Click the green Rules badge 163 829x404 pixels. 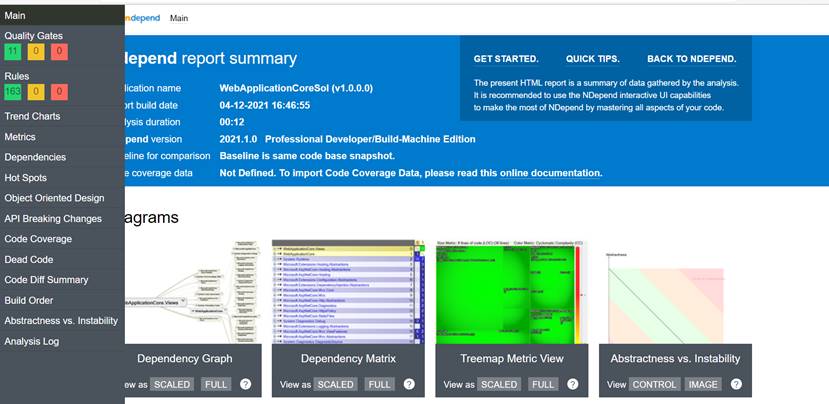point(13,92)
